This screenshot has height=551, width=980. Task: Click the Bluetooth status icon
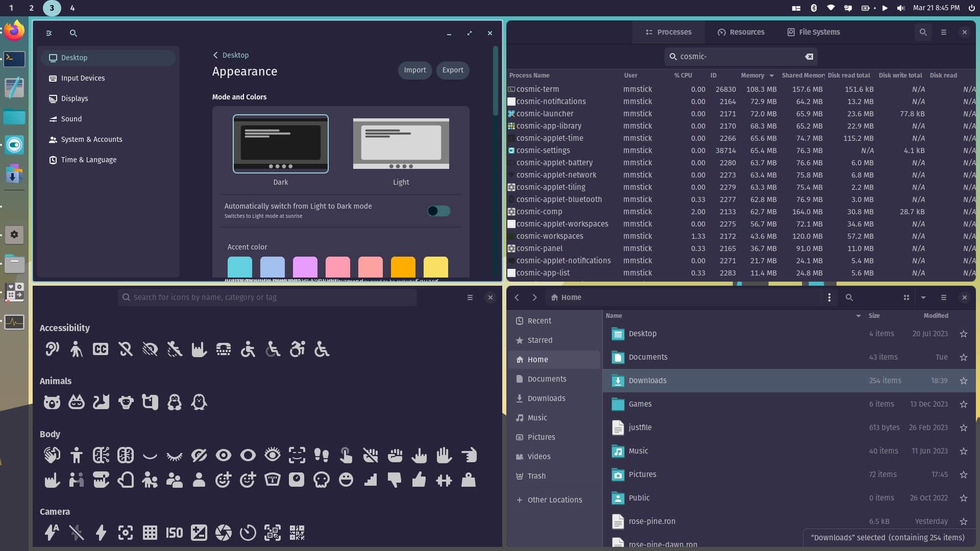(814, 8)
